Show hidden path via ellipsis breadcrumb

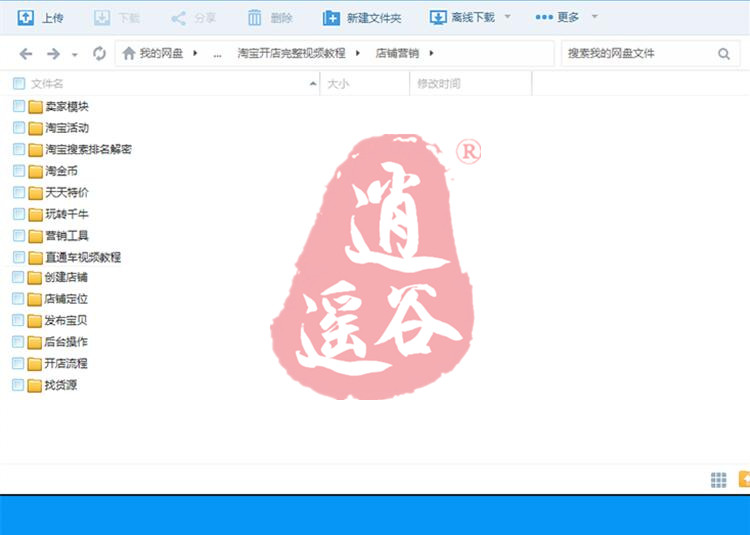[x=218, y=55]
